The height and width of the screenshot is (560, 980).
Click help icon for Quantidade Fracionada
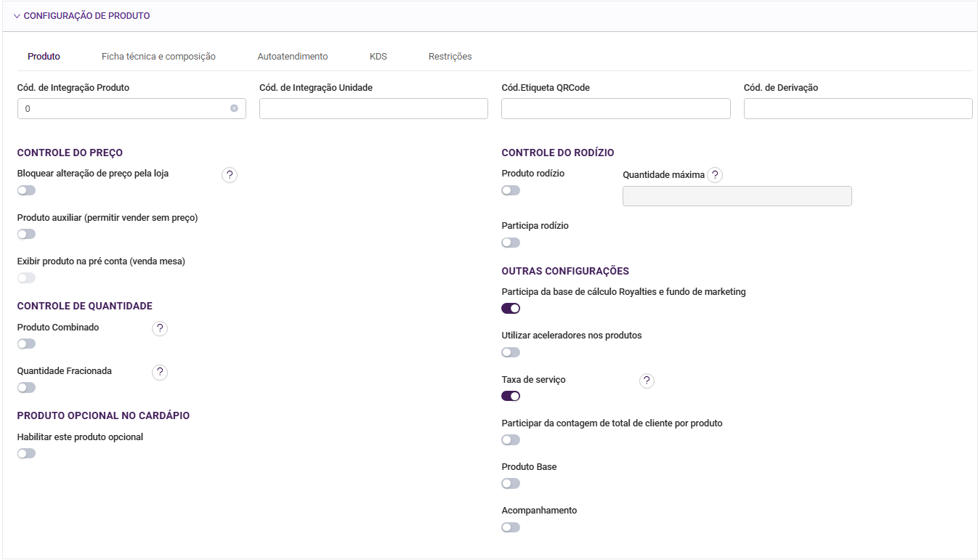pos(160,372)
